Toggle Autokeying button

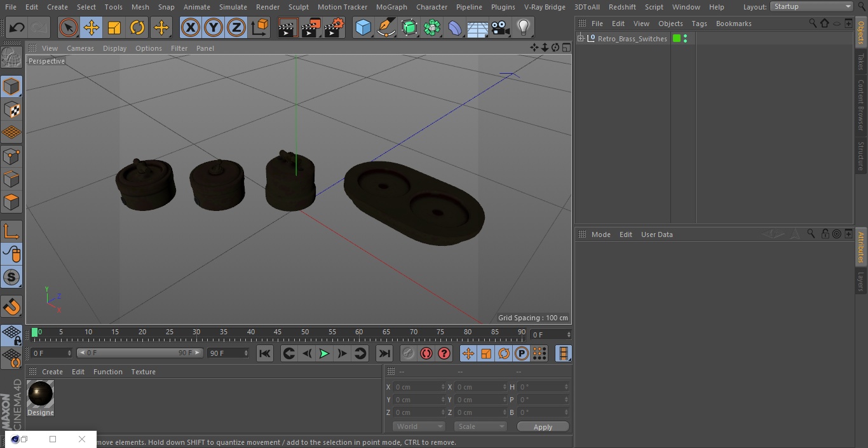[x=426, y=353]
